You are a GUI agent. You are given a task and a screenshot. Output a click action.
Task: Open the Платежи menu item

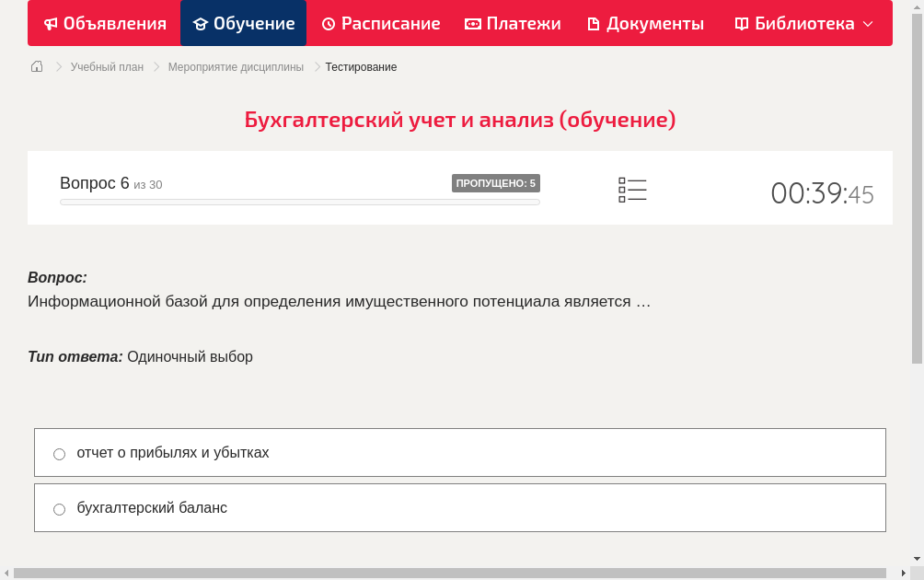(513, 23)
